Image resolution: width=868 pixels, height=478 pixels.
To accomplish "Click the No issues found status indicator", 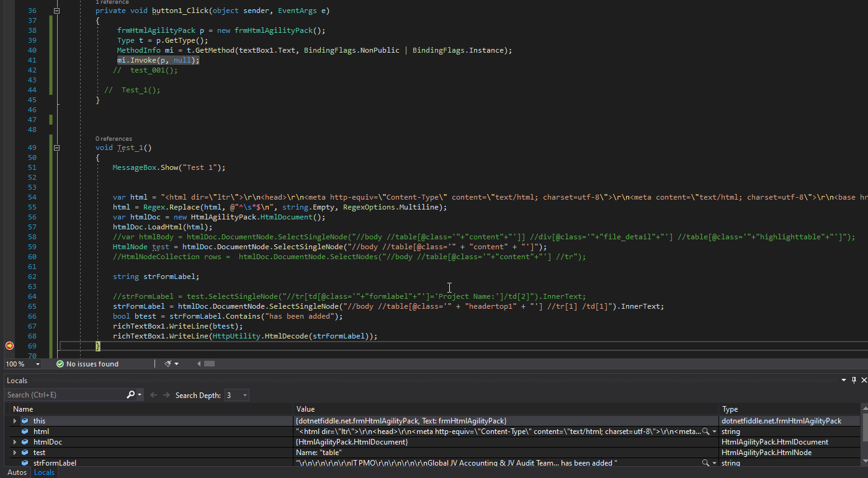I will click(87, 364).
